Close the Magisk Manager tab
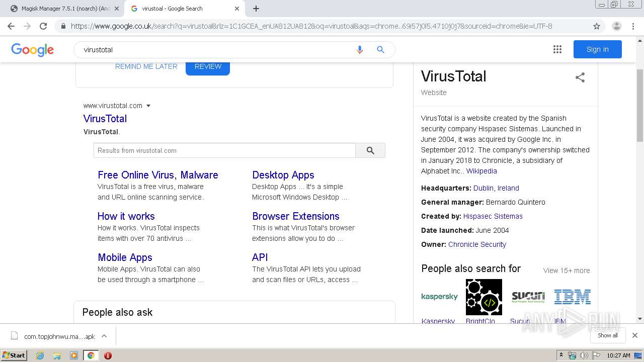 pyautogui.click(x=117, y=9)
